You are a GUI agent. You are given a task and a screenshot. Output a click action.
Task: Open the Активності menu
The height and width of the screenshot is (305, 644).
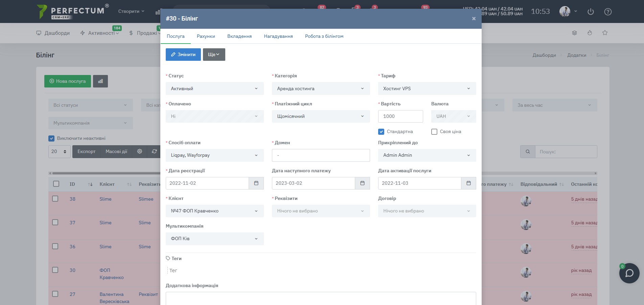click(99, 33)
